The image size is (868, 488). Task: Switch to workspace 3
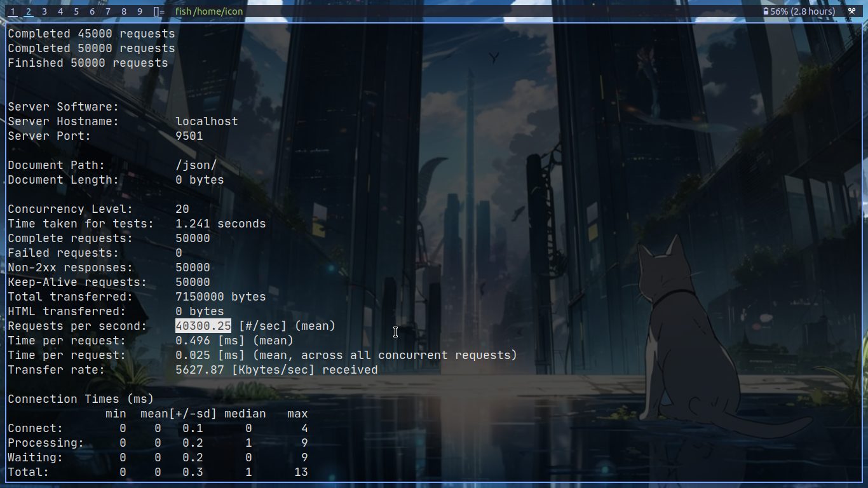(44, 11)
